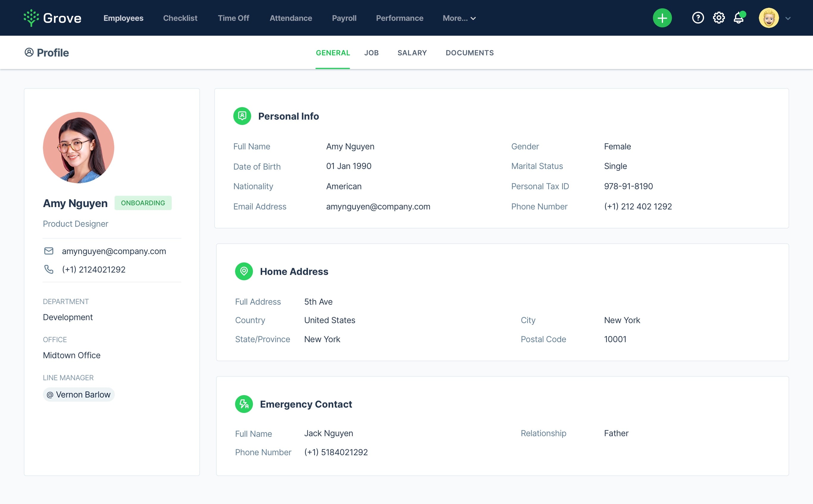
Task: Expand the More... navigation dropdown
Action: tap(459, 18)
